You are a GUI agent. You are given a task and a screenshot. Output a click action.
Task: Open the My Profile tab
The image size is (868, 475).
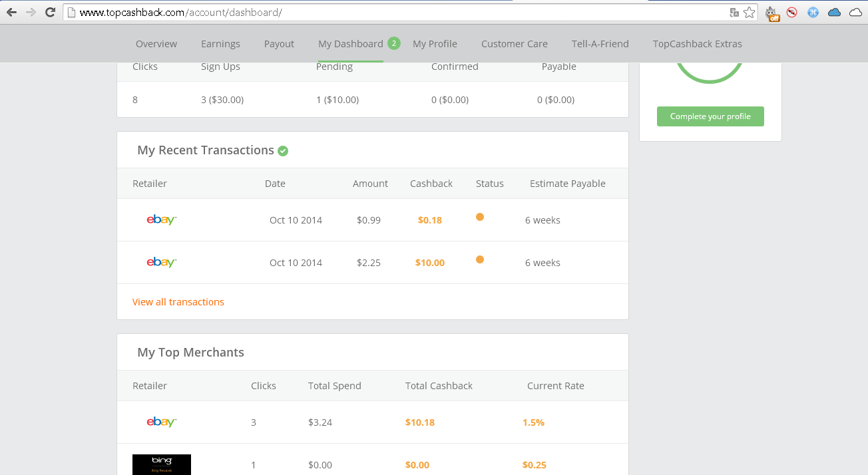(435, 44)
